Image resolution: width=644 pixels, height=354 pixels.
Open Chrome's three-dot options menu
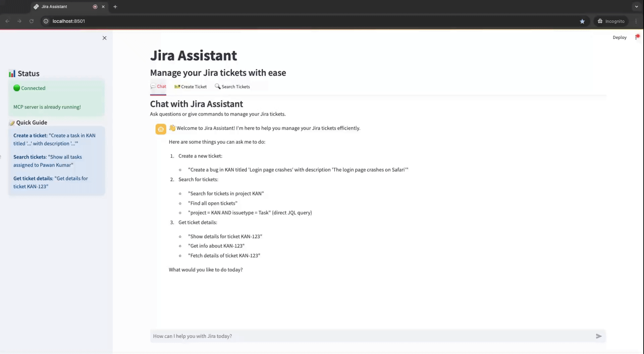point(636,21)
